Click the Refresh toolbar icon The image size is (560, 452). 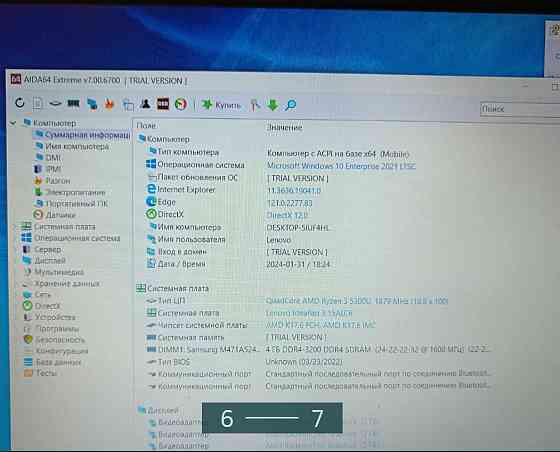pyautogui.click(x=20, y=103)
